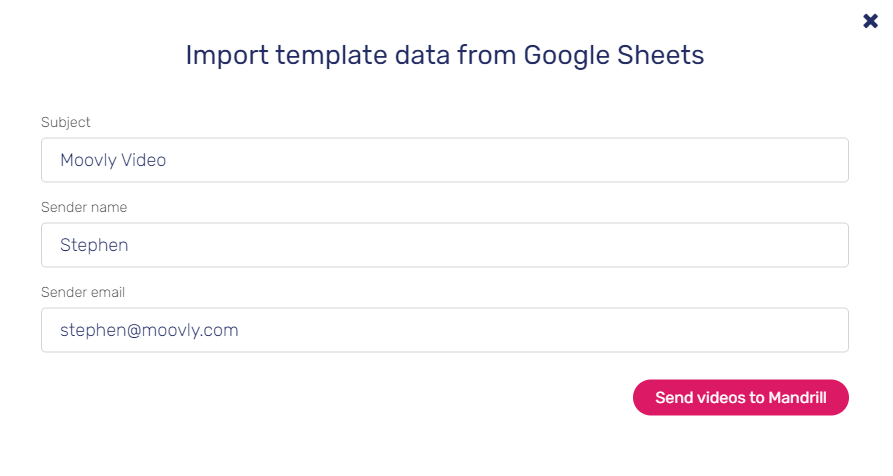Focus the Sender email input field

pos(445,330)
